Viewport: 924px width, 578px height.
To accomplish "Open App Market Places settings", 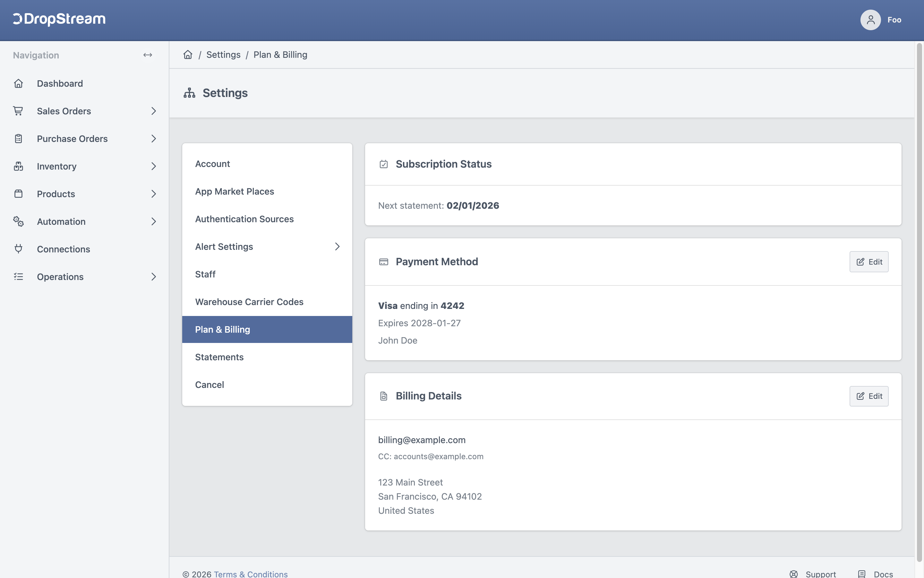I will 267,191.
